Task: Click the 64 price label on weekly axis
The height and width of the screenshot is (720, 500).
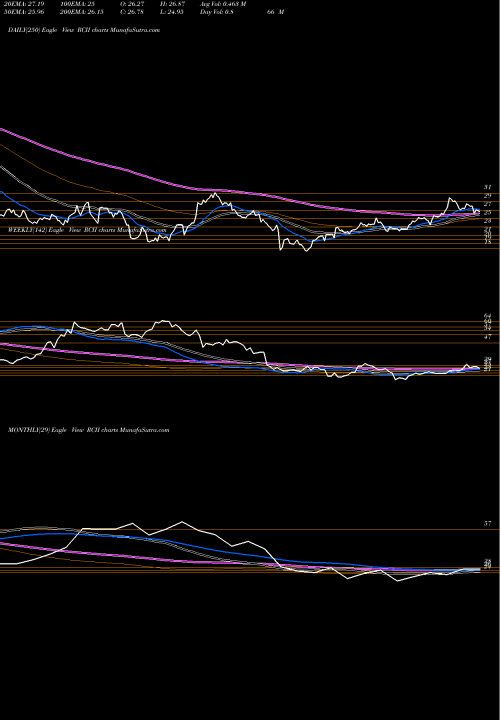Action: [488, 316]
